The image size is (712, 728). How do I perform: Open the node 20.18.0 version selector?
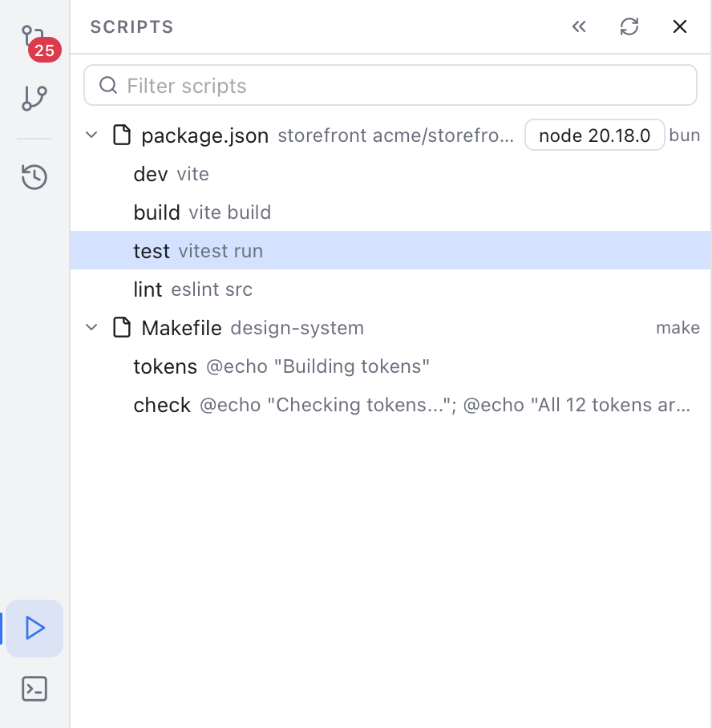pos(594,135)
